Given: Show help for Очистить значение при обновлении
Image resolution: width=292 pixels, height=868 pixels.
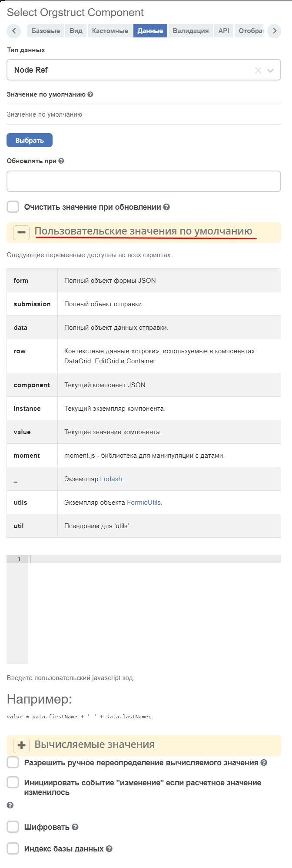Looking at the screenshot, I should point(166,208).
